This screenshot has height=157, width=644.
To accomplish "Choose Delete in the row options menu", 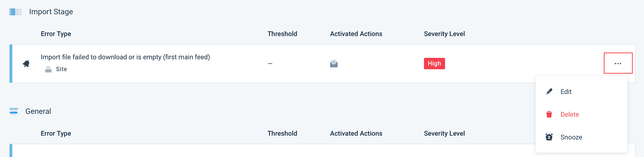I will point(570,115).
